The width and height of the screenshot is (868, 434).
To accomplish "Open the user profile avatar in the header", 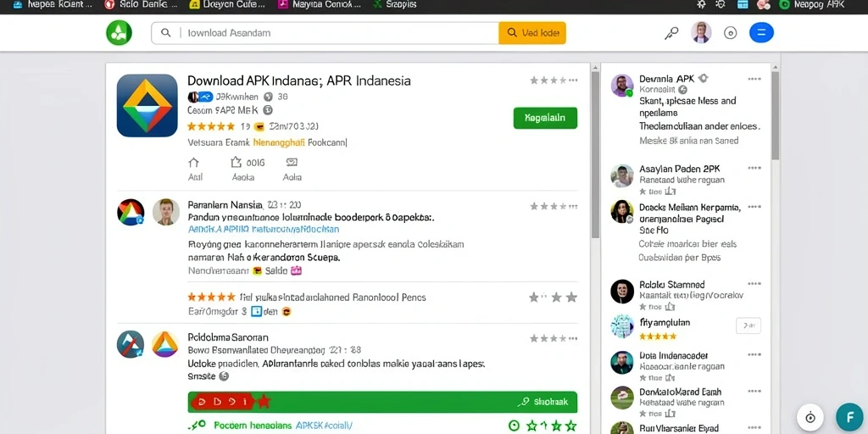I will [x=701, y=33].
